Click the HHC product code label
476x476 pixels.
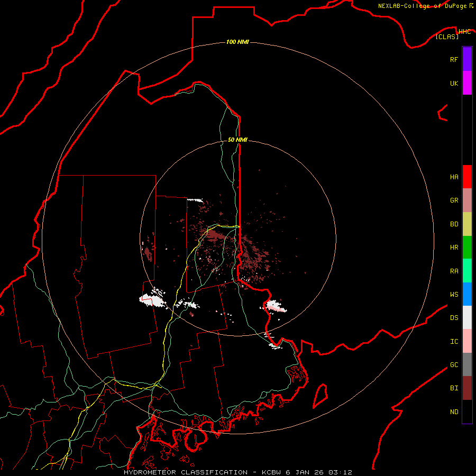465,32
